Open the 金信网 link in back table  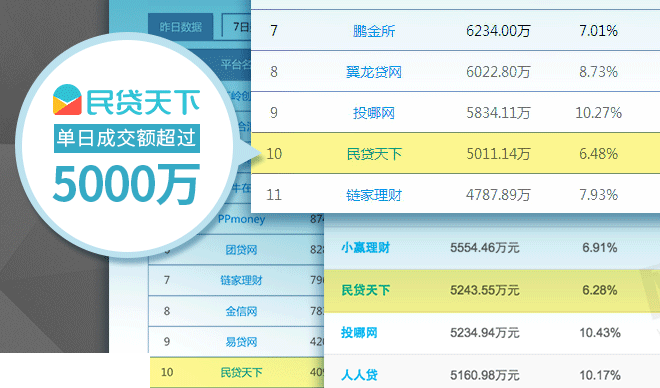[241, 311]
